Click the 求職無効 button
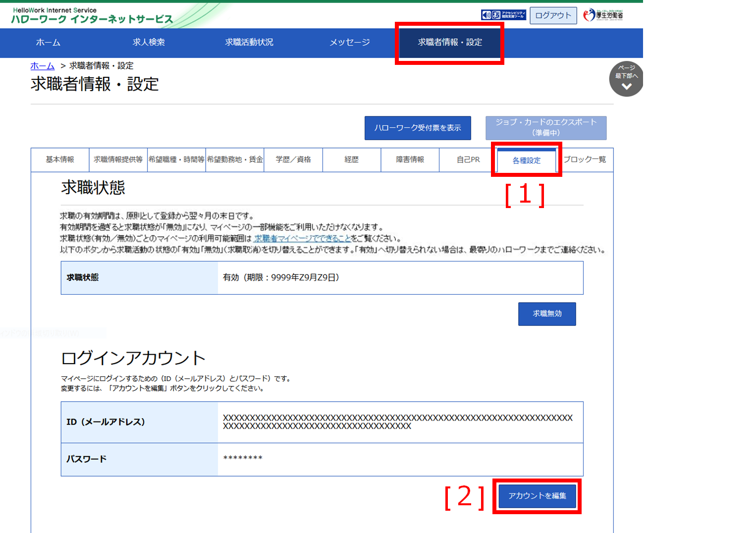This screenshot has width=756, height=533. [547, 314]
